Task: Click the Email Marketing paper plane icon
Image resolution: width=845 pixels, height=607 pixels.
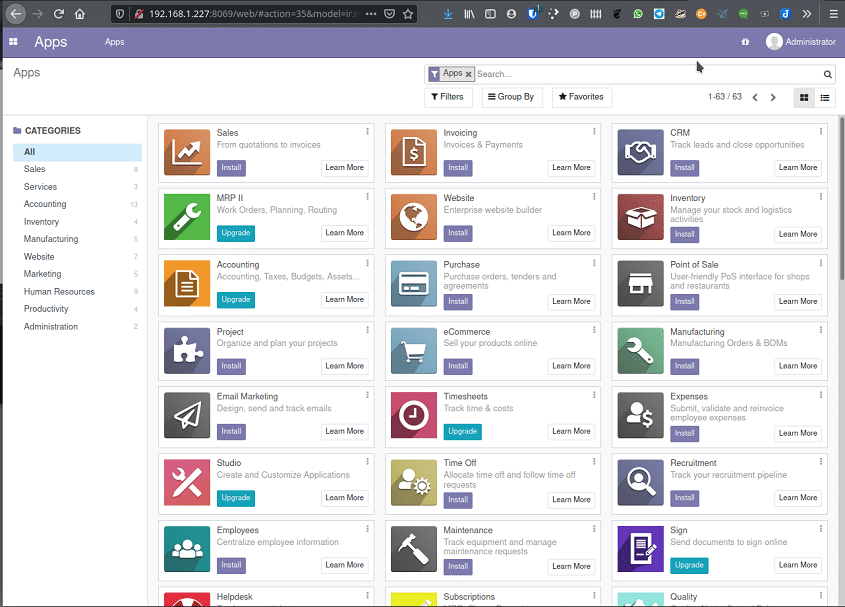Action: pos(187,415)
